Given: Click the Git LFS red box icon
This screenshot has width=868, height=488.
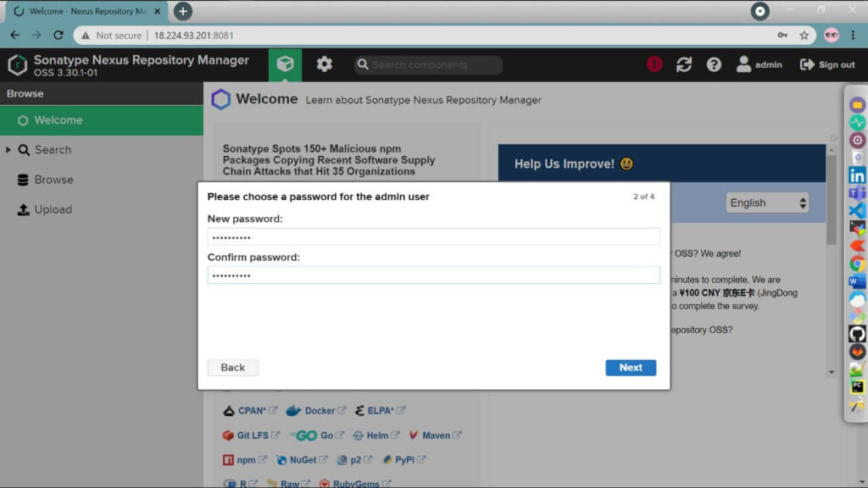Looking at the screenshot, I should click(x=228, y=435).
